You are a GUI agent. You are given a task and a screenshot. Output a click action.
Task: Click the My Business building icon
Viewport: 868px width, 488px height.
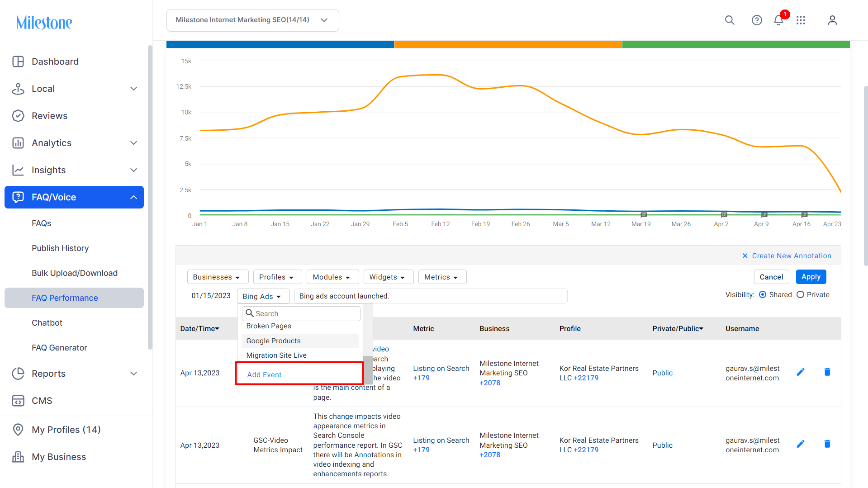18,457
